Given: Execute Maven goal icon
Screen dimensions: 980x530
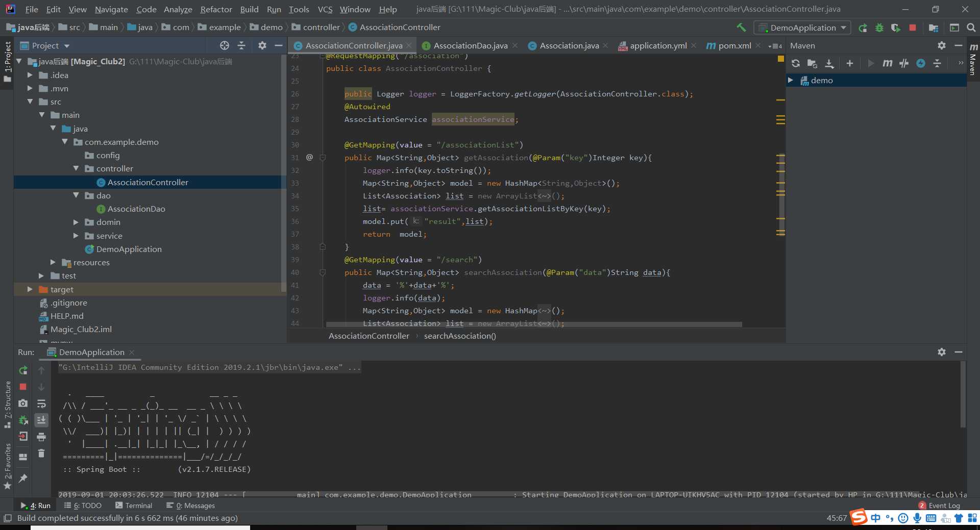Looking at the screenshot, I should click(888, 63).
